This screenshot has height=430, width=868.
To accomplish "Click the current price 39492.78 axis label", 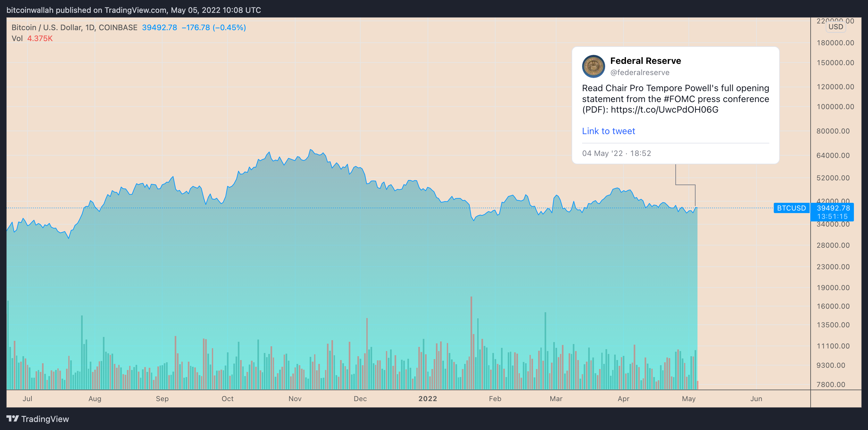I will (x=833, y=208).
